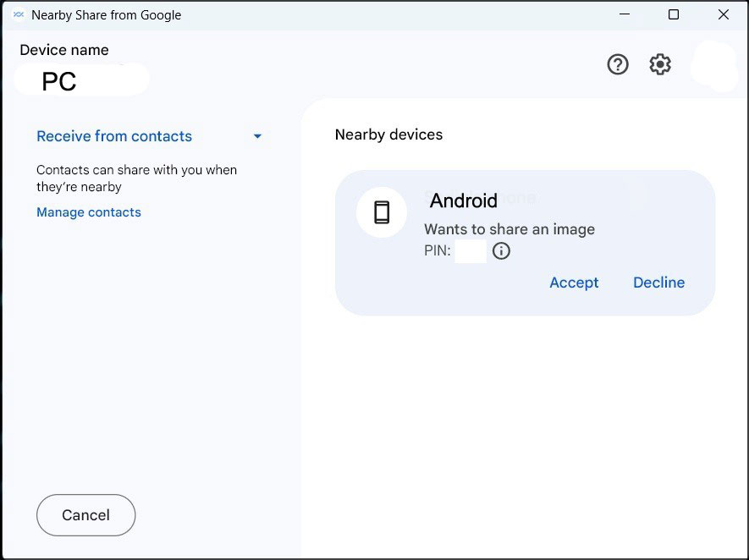Accept the image from Android
749x560 pixels.
tap(574, 283)
